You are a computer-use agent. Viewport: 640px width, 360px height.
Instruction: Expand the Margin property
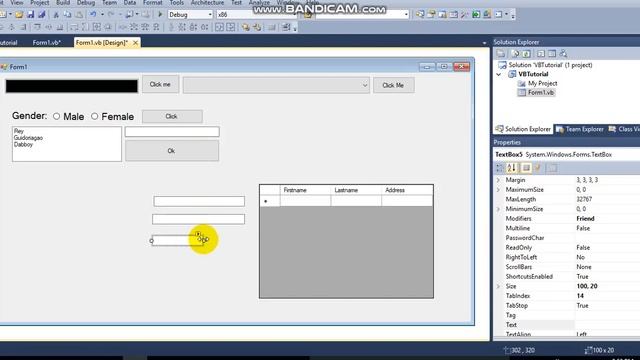click(x=498, y=180)
